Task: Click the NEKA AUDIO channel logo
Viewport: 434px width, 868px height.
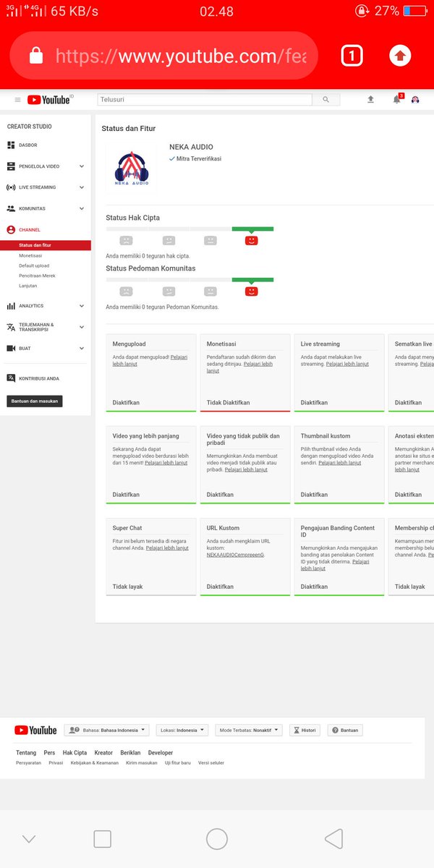Action: 132,168
